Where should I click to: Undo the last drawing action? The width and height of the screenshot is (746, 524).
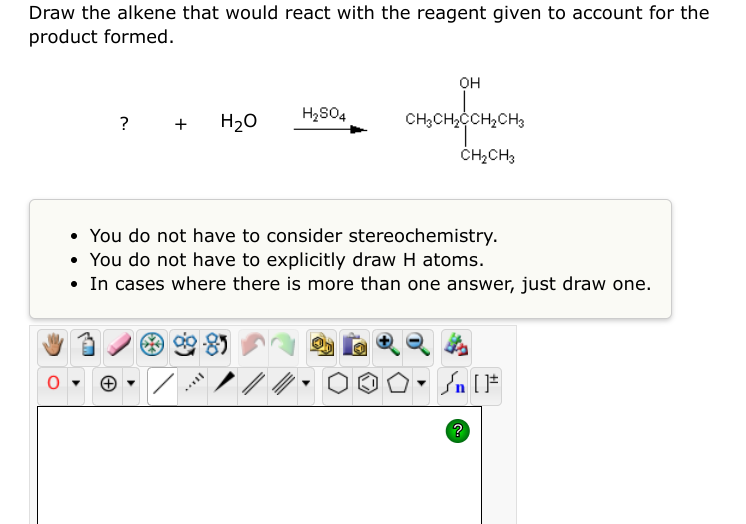pyautogui.click(x=253, y=345)
